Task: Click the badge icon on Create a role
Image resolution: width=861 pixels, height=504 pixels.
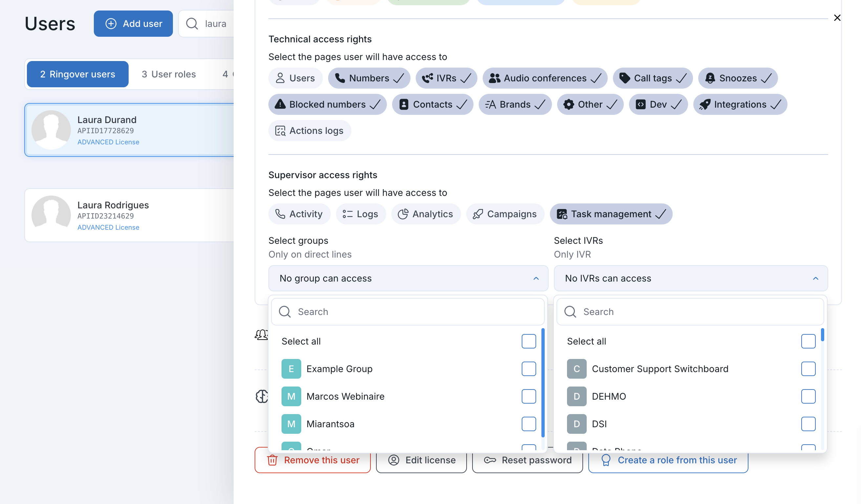Action: 606,460
